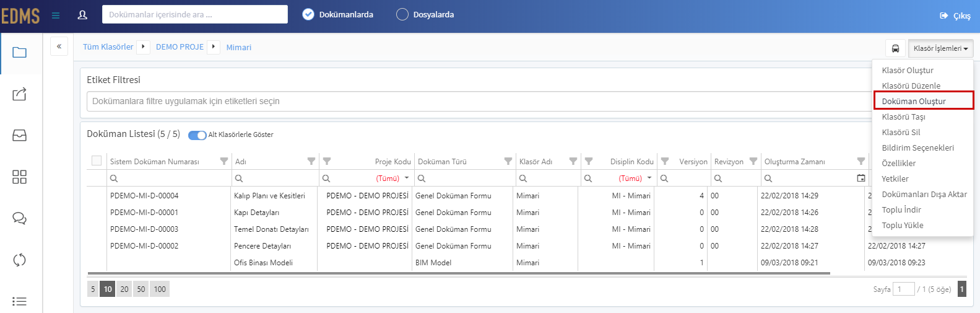The width and height of the screenshot is (980, 313).
Task: Choose Doküman Oluştur from menu
Action: pyautogui.click(x=923, y=101)
